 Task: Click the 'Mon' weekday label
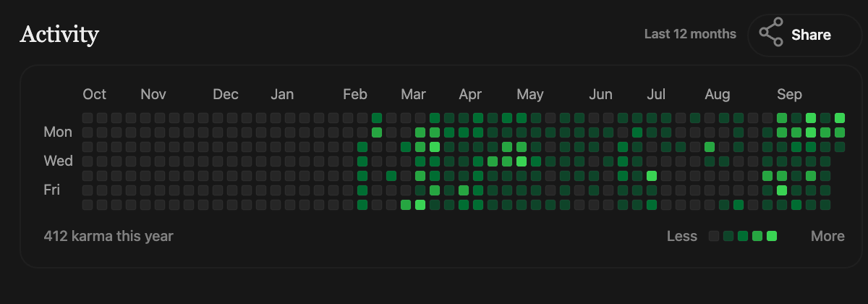(58, 132)
